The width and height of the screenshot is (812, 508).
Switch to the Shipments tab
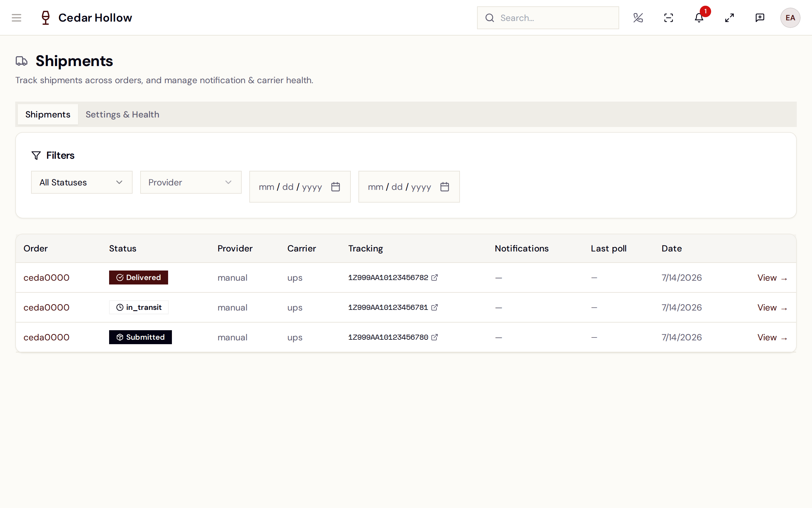[x=48, y=115]
